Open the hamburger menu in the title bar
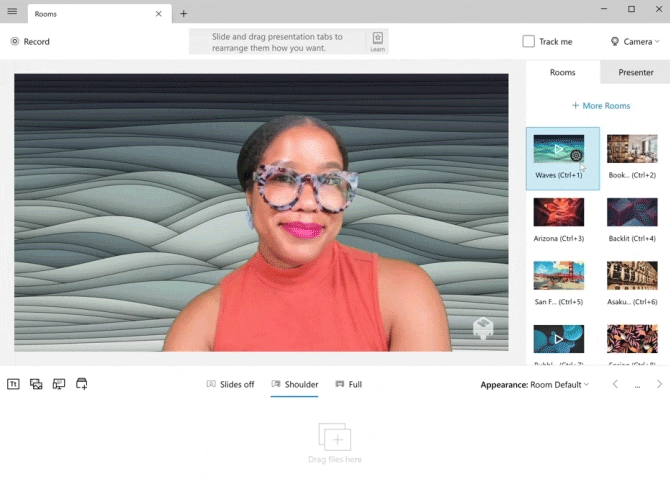670x490 pixels. (12, 12)
